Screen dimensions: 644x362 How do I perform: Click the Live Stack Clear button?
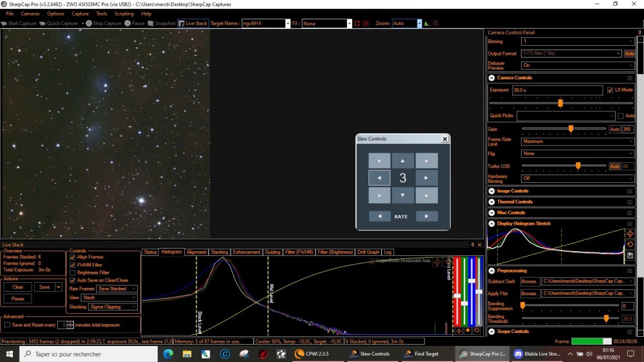pyautogui.click(x=17, y=287)
